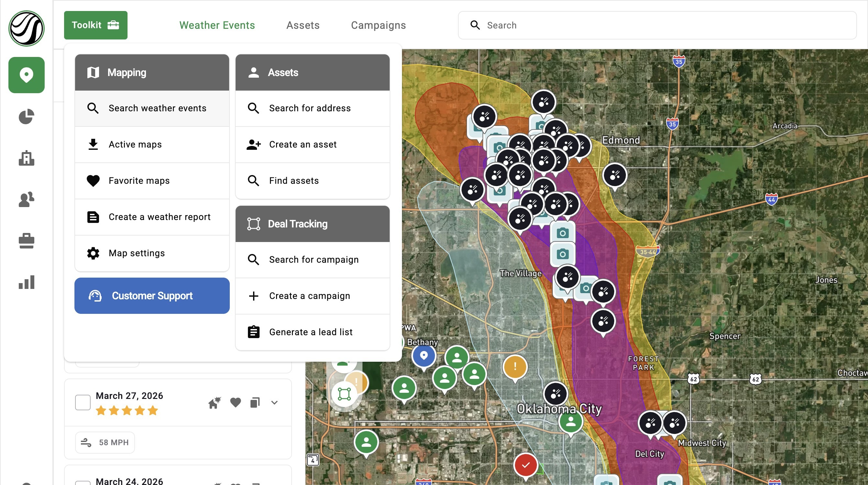Open the people contacts sidebar icon

tap(26, 199)
